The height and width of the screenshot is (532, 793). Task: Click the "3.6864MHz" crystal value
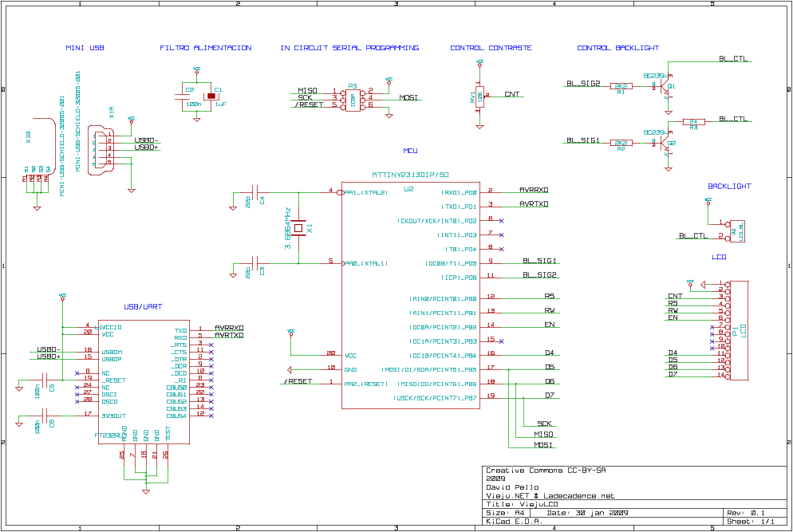[x=288, y=228]
